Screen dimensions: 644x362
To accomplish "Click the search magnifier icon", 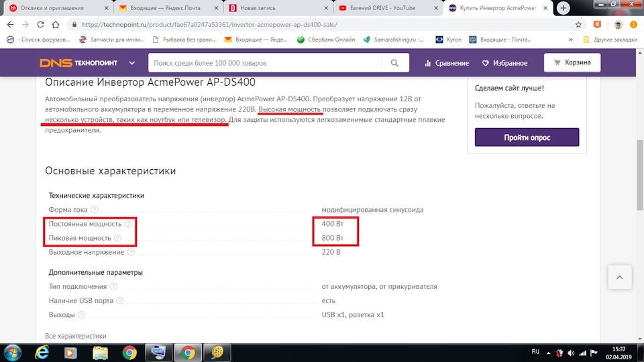I will [394, 63].
